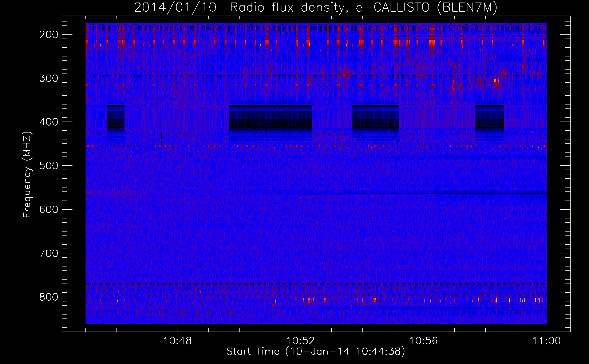The height and width of the screenshot is (364, 589).
Task: Click the 10:56 time tick label
Action: [424, 341]
